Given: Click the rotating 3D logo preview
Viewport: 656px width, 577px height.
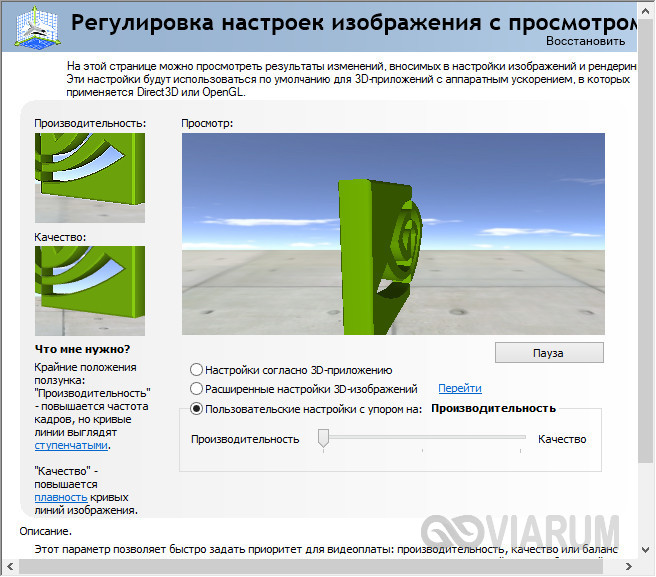Looking at the screenshot, I should tap(393, 234).
